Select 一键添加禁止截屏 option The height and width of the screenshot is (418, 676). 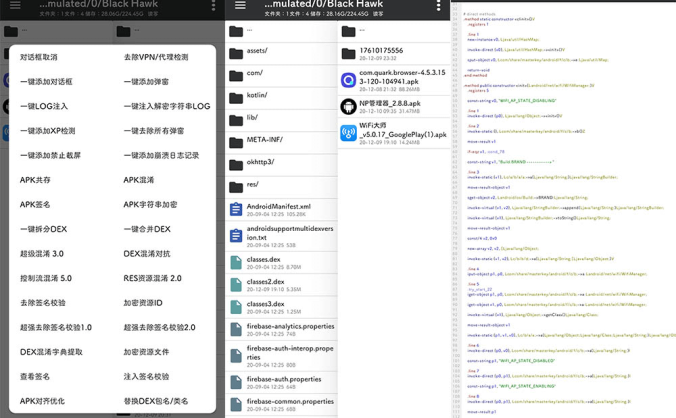tap(50, 155)
